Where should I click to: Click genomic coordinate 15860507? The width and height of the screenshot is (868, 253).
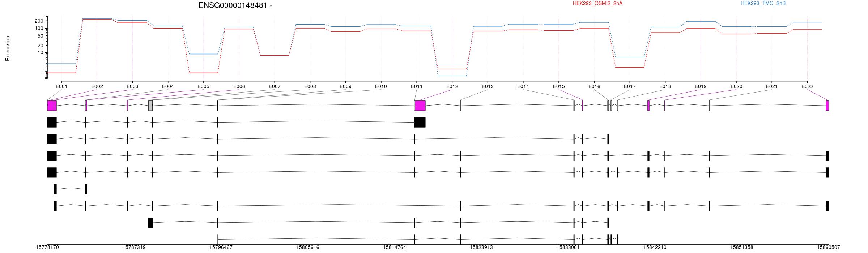(x=829, y=248)
